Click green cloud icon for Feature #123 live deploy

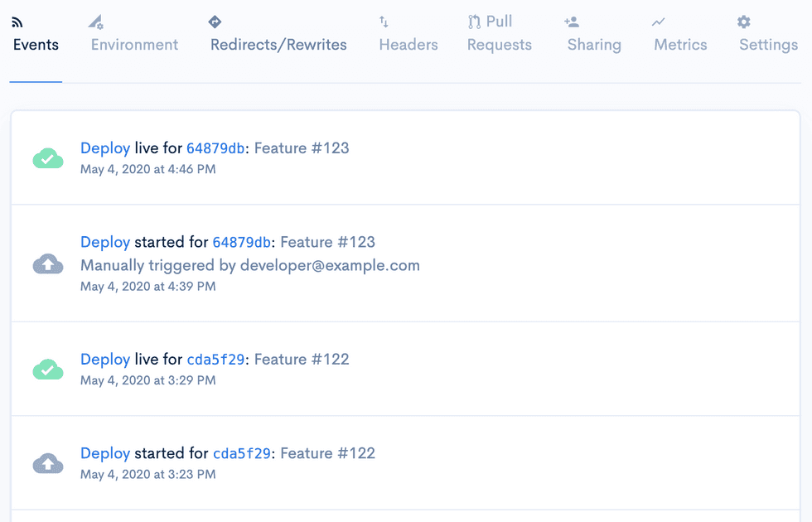click(x=48, y=158)
